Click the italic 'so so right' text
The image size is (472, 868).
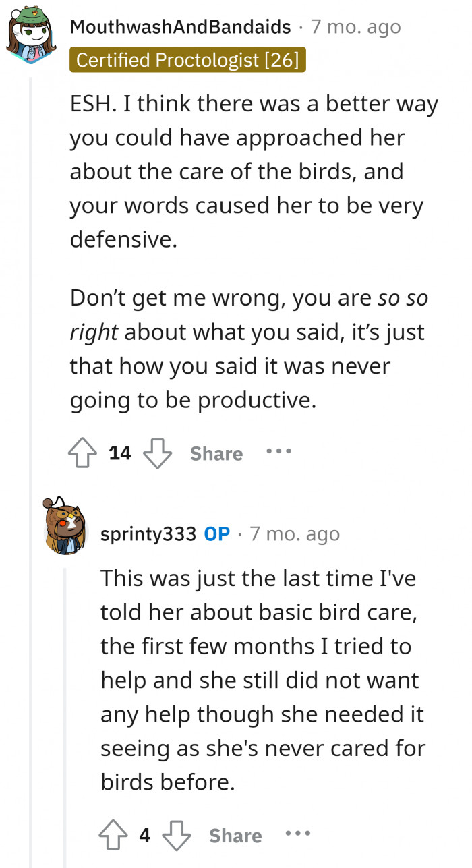(x=403, y=299)
